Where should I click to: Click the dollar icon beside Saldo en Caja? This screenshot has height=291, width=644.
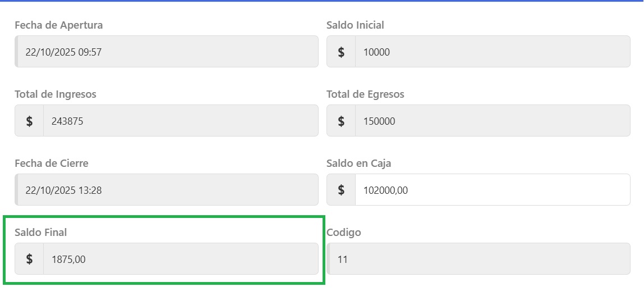[x=341, y=190]
